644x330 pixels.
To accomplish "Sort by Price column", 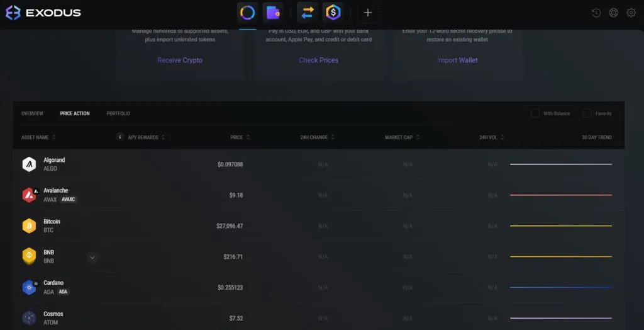I will point(240,137).
